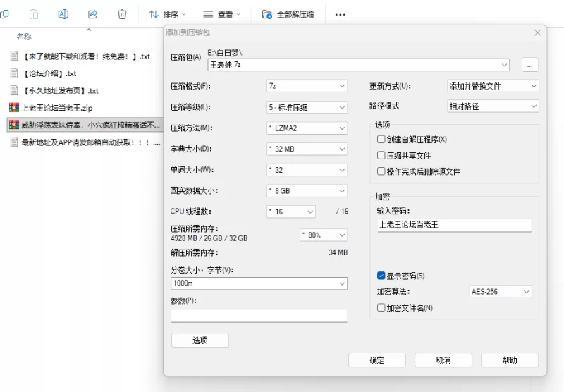The height and width of the screenshot is (392, 564).
Task: Open the 查看 view menu
Action: click(x=221, y=14)
